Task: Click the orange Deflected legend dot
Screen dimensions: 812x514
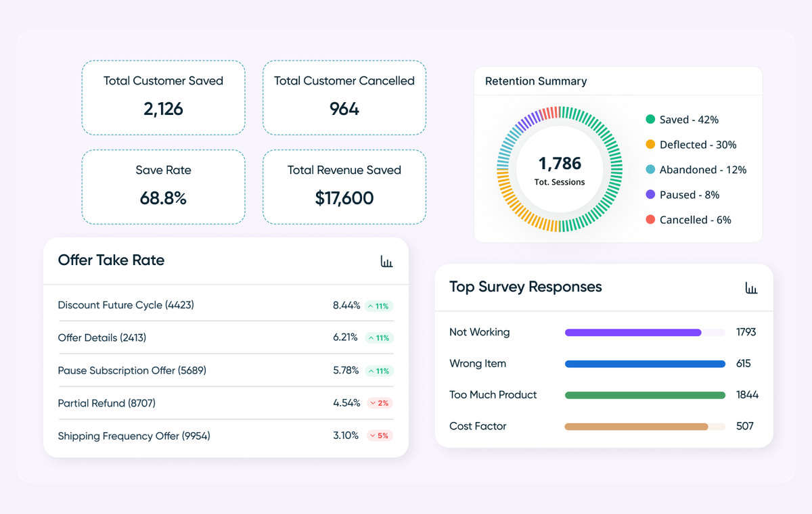Action: [x=650, y=144]
